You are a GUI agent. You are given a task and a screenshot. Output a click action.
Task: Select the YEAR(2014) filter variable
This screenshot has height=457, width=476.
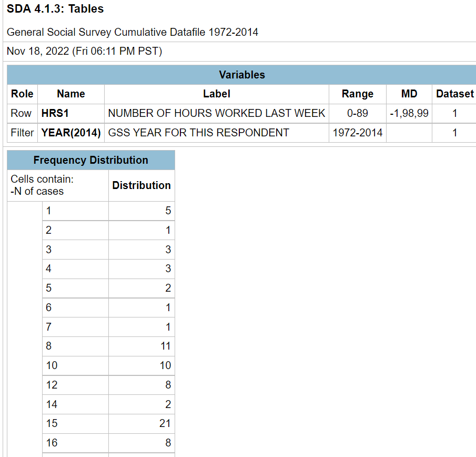71,133
